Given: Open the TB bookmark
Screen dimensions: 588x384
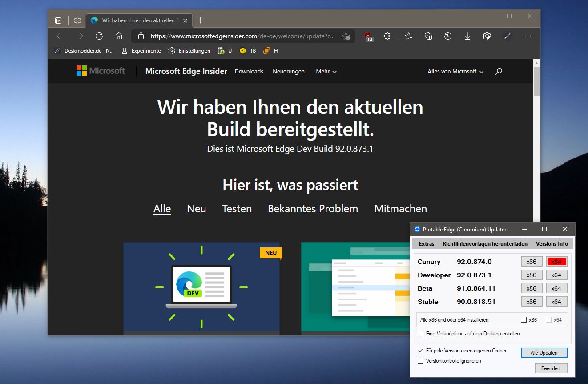Looking at the screenshot, I should click(248, 51).
